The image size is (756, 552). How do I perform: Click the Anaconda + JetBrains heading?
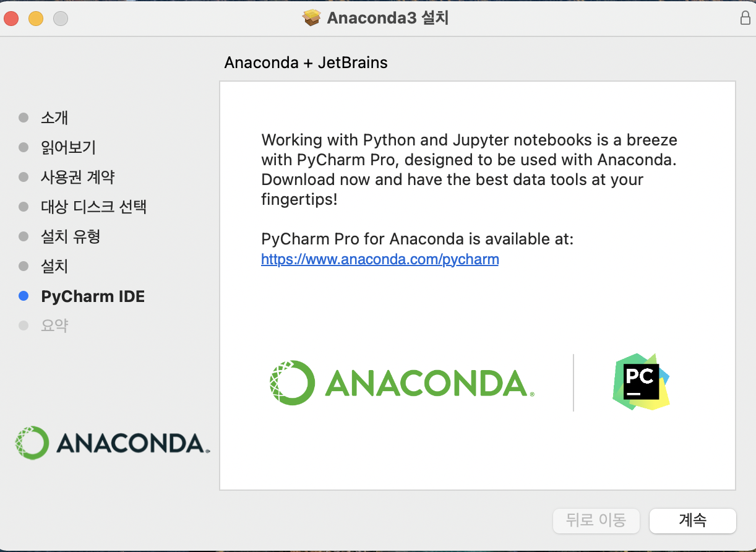(306, 63)
